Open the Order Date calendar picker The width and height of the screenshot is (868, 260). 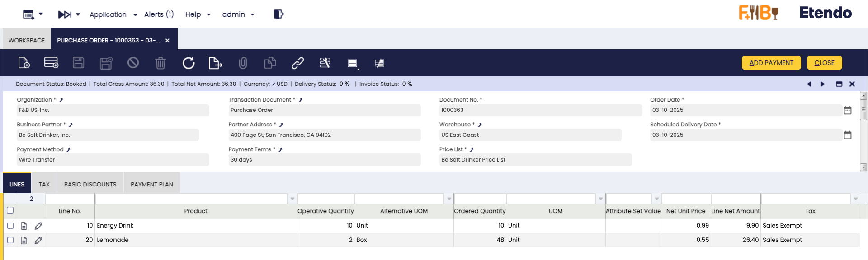pyautogui.click(x=848, y=110)
